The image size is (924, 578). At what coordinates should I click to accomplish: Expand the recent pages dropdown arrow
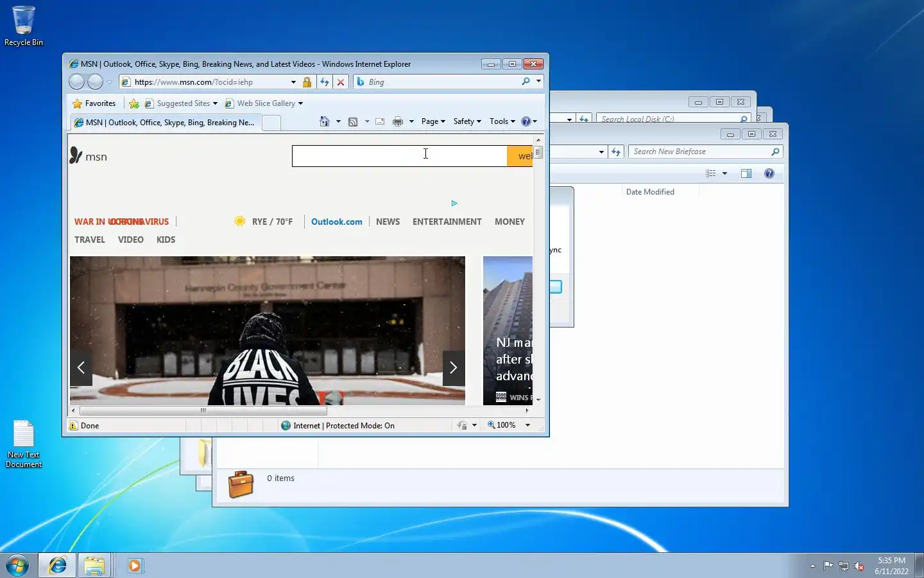pos(110,82)
